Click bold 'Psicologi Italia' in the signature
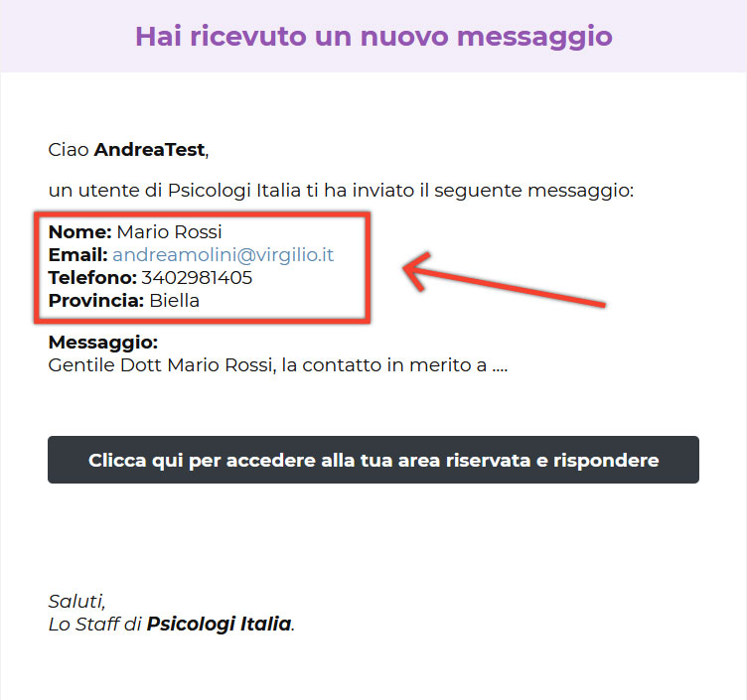 click(x=219, y=624)
